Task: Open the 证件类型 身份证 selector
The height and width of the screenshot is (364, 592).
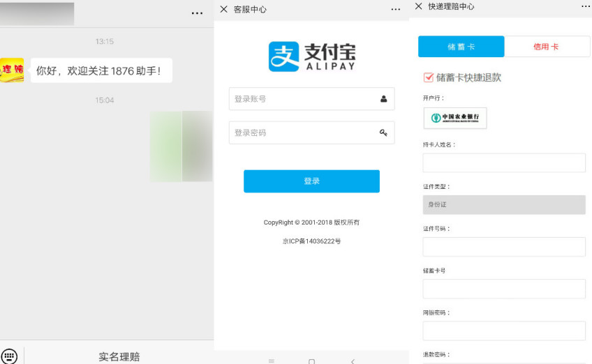Action: click(x=504, y=205)
